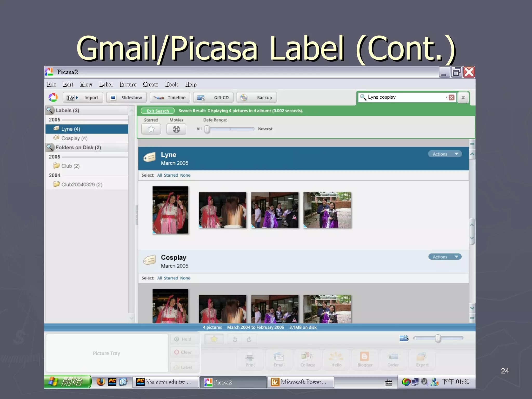Select first Lyne photo of girl in pink
Image resolution: width=532 pixels, height=399 pixels.
click(170, 210)
